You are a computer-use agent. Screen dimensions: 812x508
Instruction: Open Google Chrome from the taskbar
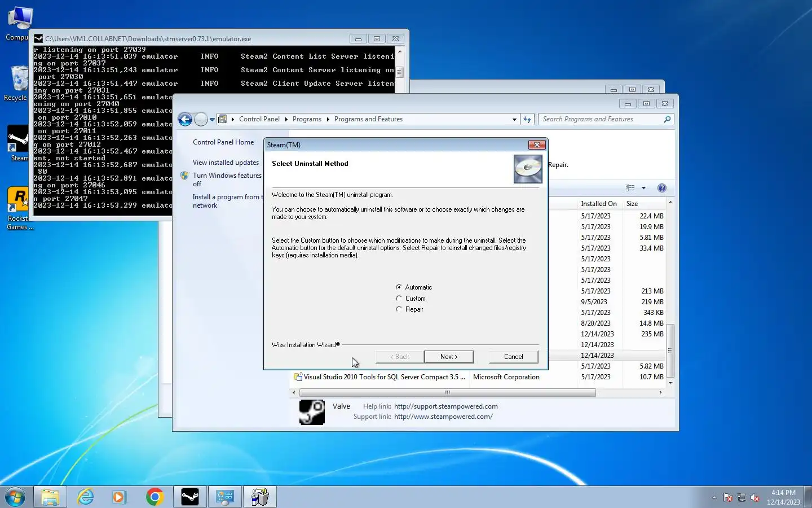pos(155,497)
